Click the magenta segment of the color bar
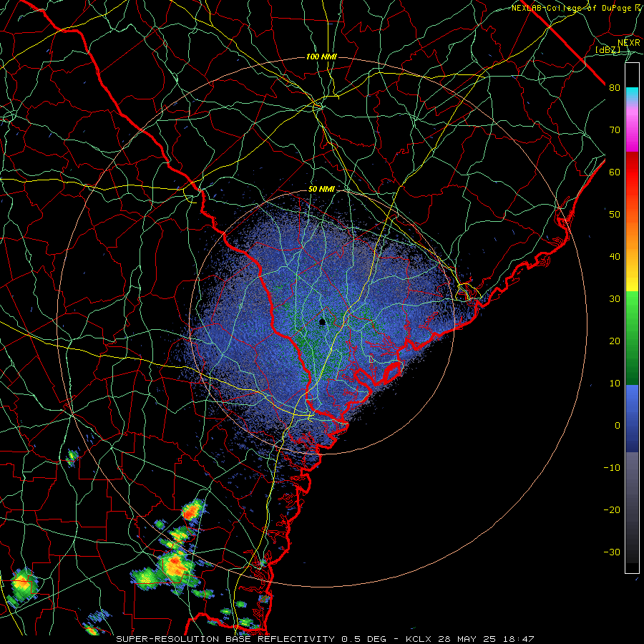 632,132
